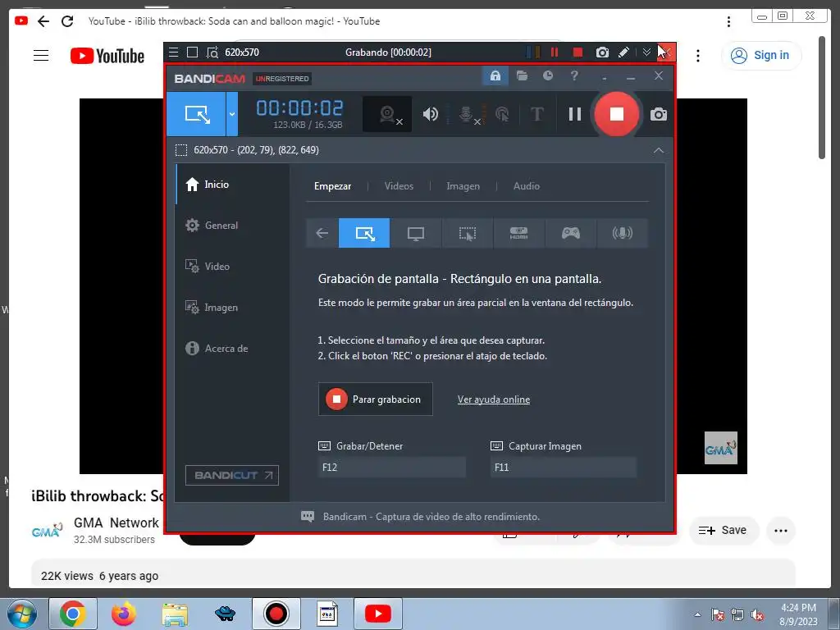
Task: Open the YouTube hamburger guide menu
Action: [41, 56]
